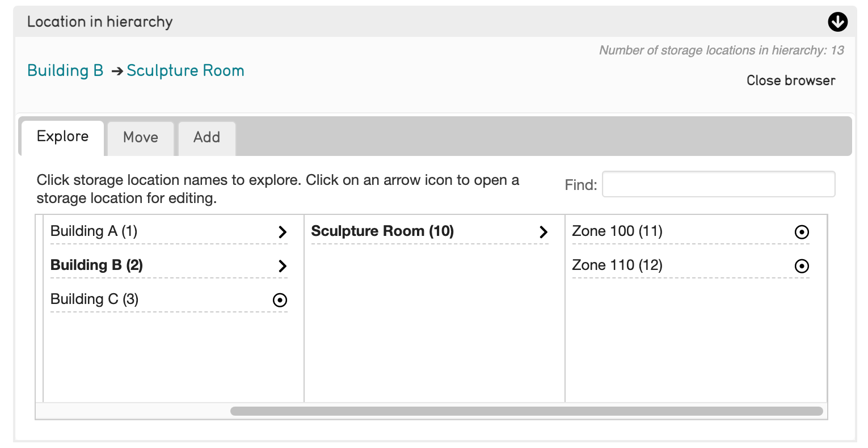Click the circle icon beside Building C
Viewport: 868px width, 448px height.
click(280, 300)
